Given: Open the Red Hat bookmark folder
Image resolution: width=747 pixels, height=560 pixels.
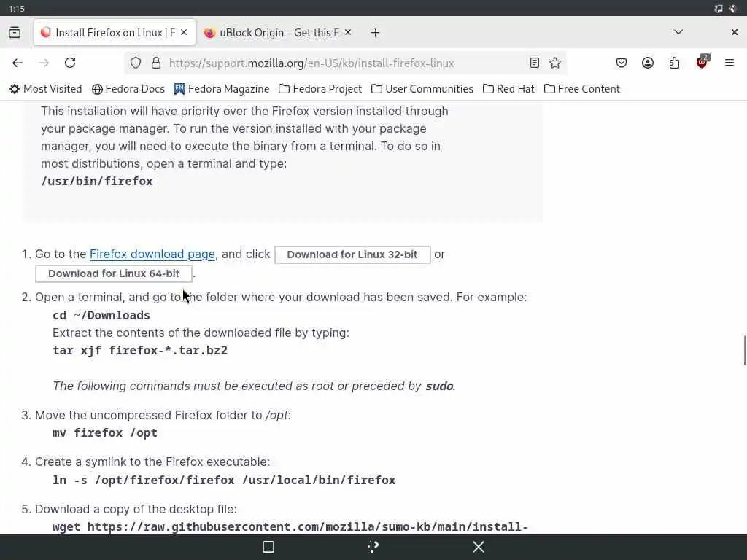Looking at the screenshot, I should [x=508, y=89].
